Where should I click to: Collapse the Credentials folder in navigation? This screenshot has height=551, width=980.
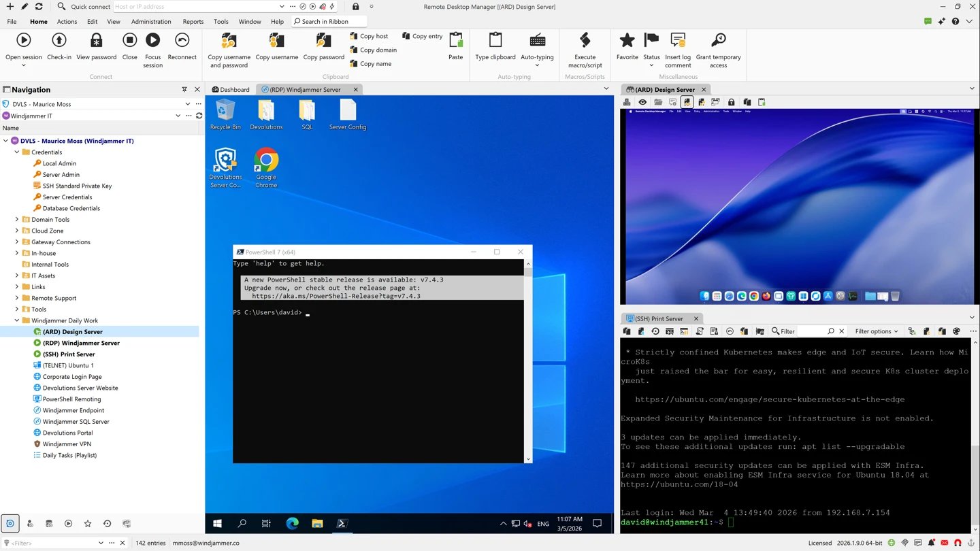(x=16, y=152)
